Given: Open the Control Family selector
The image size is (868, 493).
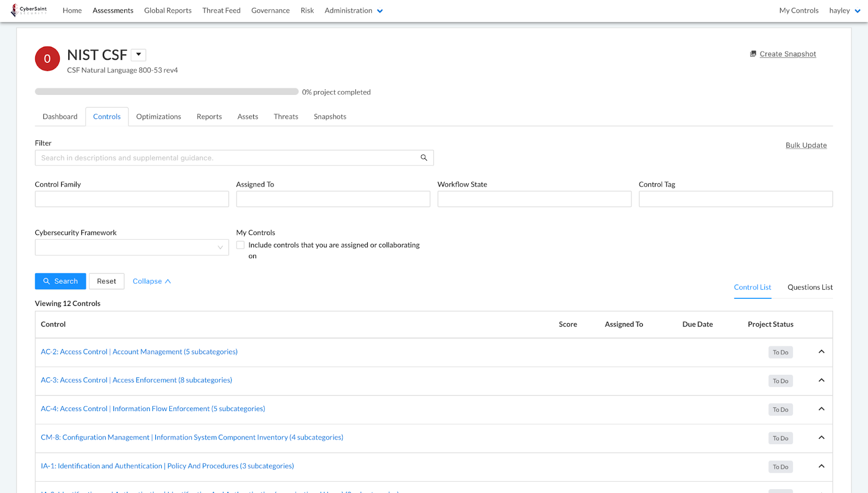Looking at the screenshot, I should [132, 199].
